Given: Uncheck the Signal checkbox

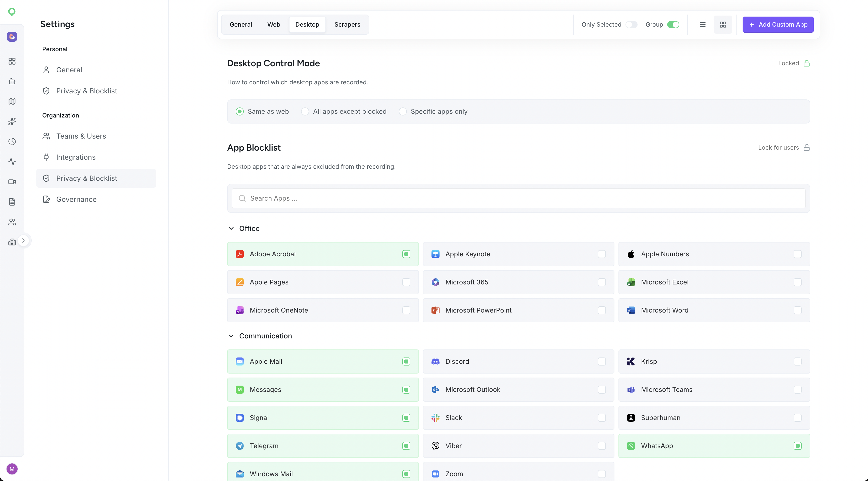Looking at the screenshot, I should [x=406, y=418].
